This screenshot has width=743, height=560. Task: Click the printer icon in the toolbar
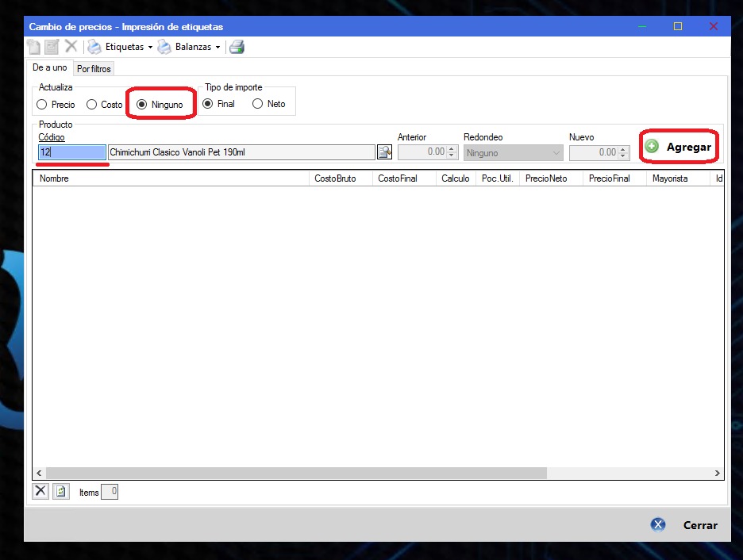click(x=237, y=47)
